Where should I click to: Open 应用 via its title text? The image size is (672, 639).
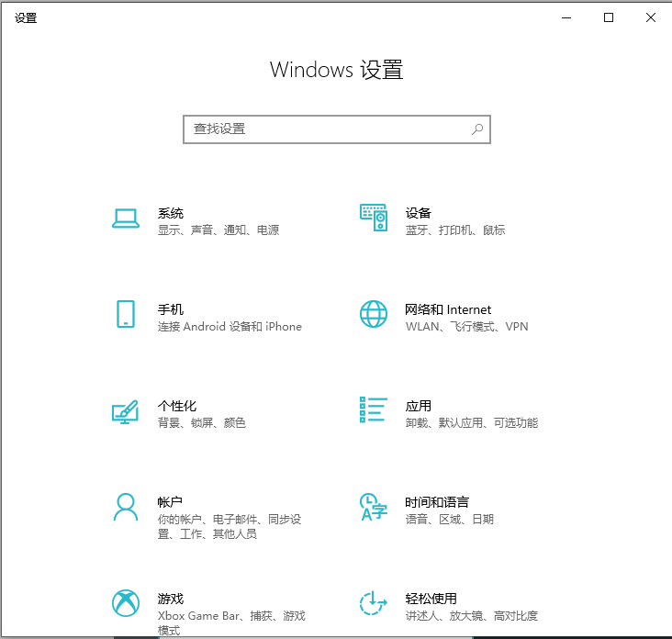pos(419,406)
